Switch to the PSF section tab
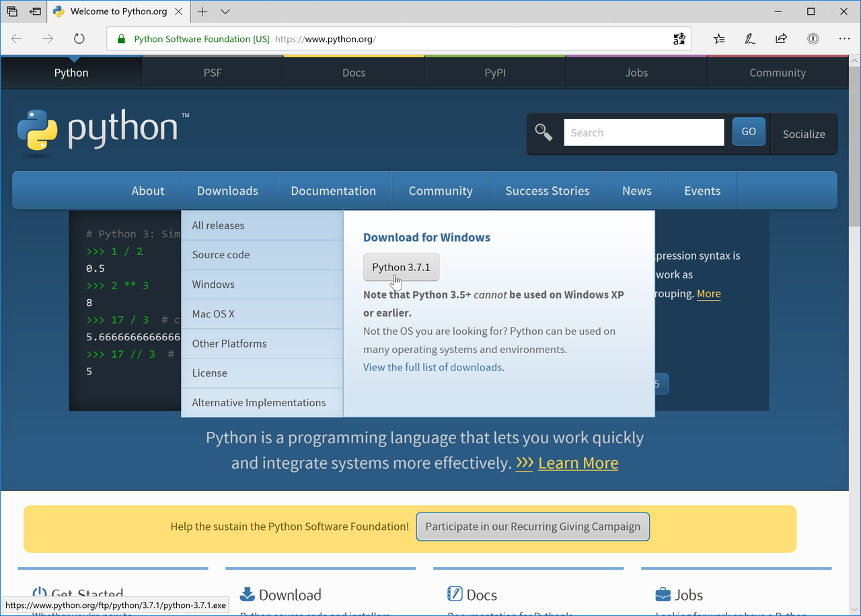Viewport: 861px width, 616px height. click(x=212, y=72)
